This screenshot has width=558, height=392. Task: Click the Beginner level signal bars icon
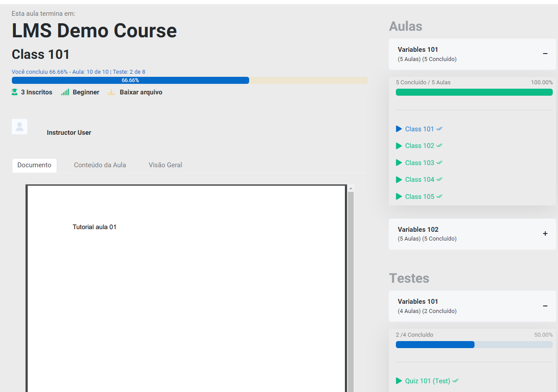[65, 92]
